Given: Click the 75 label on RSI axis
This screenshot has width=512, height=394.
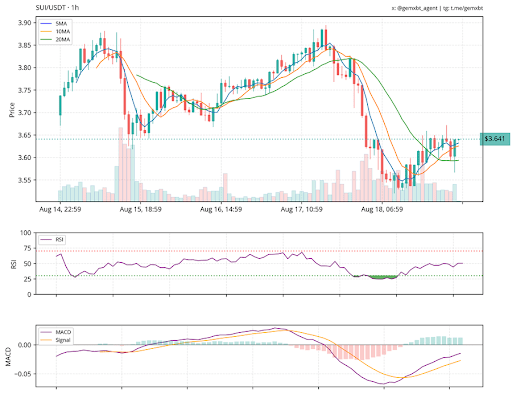Looking at the screenshot, I should (28, 248).
